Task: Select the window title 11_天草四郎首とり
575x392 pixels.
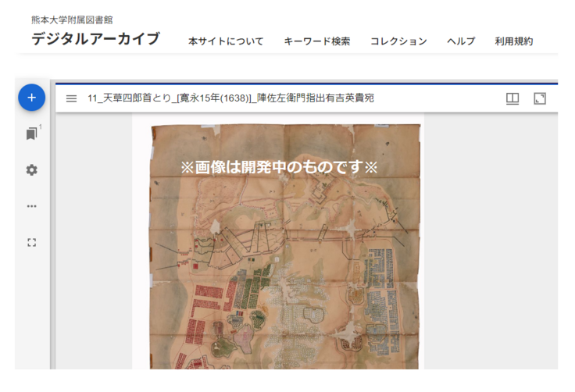Action: [x=230, y=98]
